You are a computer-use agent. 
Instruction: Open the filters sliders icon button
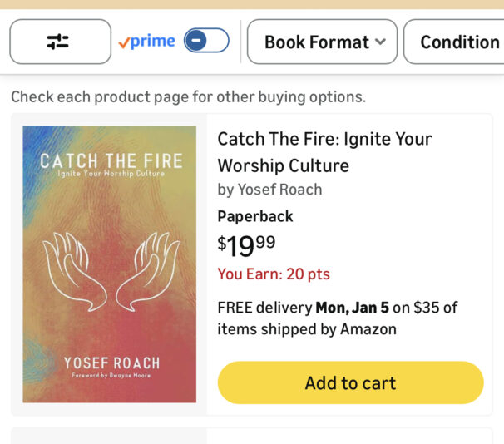pyautogui.click(x=60, y=42)
